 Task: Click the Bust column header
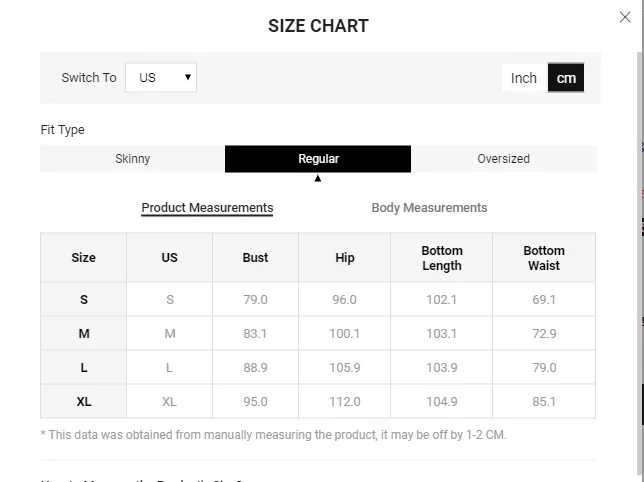(x=255, y=258)
